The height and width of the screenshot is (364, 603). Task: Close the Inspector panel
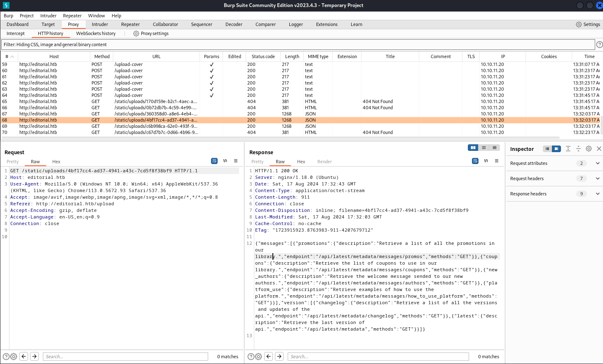click(x=599, y=149)
